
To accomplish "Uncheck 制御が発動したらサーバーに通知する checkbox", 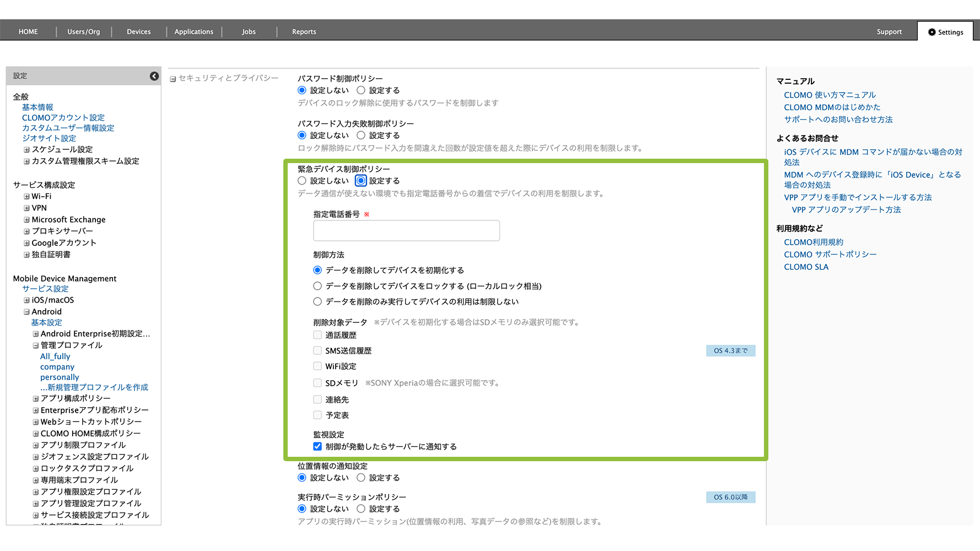I will (x=317, y=447).
